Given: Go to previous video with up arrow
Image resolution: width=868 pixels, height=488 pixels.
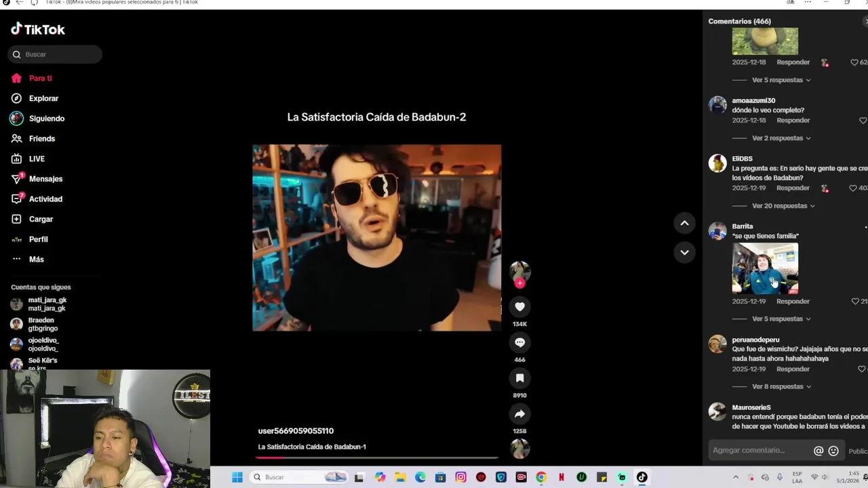Looking at the screenshot, I should [684, 223].
